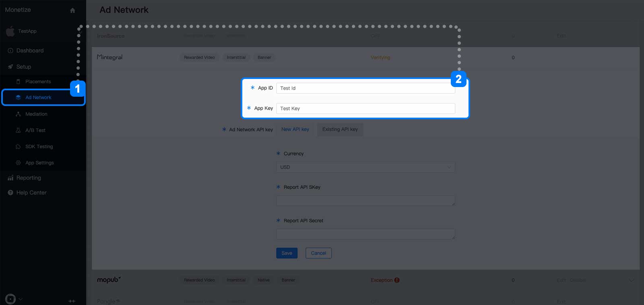
Task: Open the home icon beside Monetize
Action: pos(72,10)
